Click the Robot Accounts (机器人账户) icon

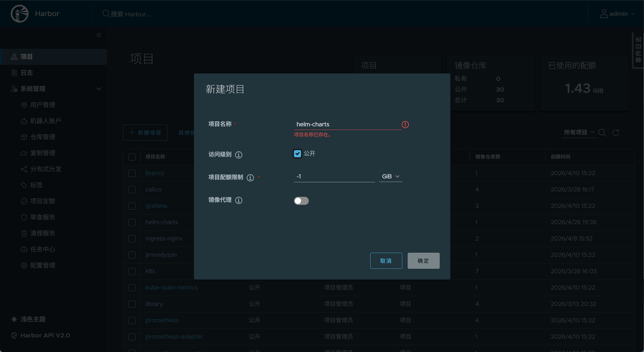point(24,121)
